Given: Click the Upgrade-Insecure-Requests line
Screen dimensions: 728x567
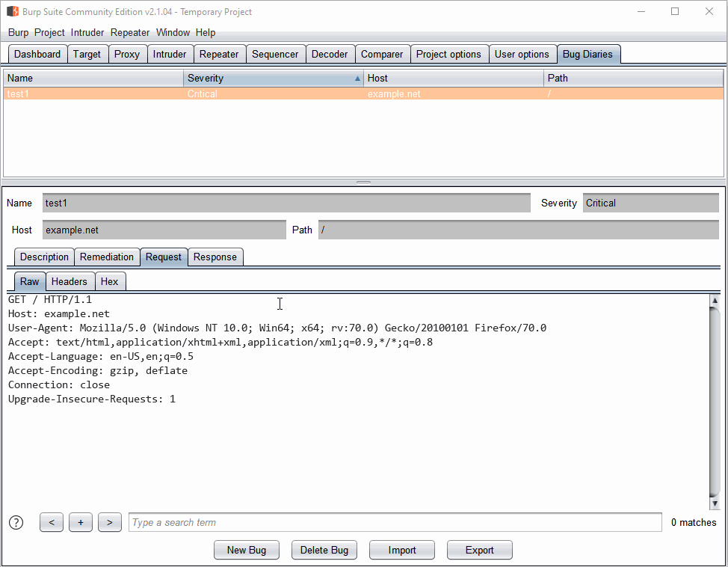Looking at the screenshot, I should pyautogui.click(x=92, y=399).
